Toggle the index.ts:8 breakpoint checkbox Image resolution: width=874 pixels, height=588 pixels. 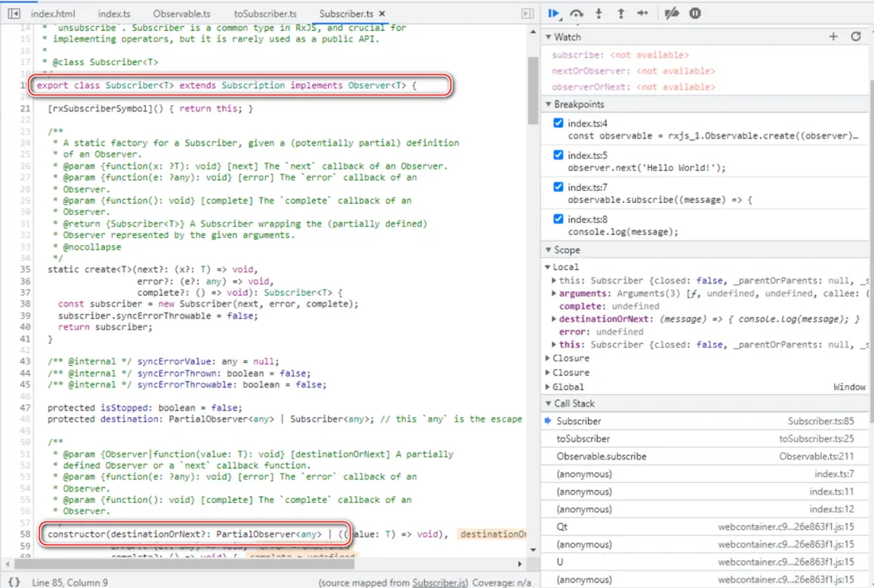click(558, 219)
